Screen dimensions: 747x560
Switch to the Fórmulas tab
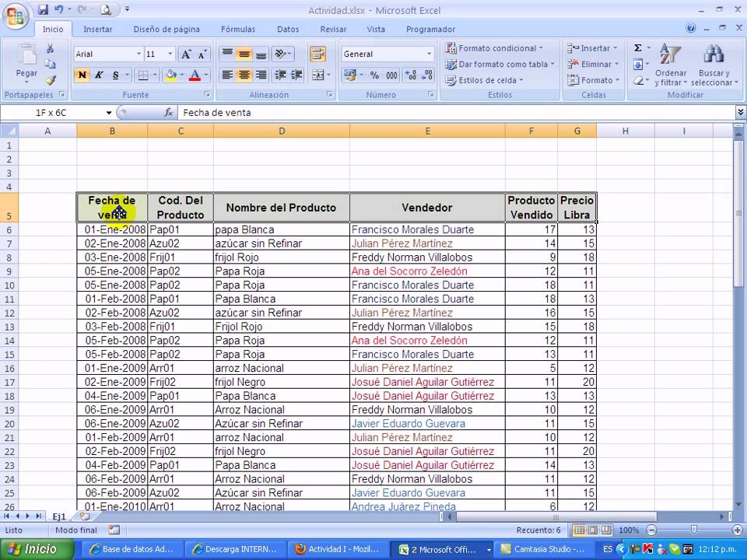(238, 29)
